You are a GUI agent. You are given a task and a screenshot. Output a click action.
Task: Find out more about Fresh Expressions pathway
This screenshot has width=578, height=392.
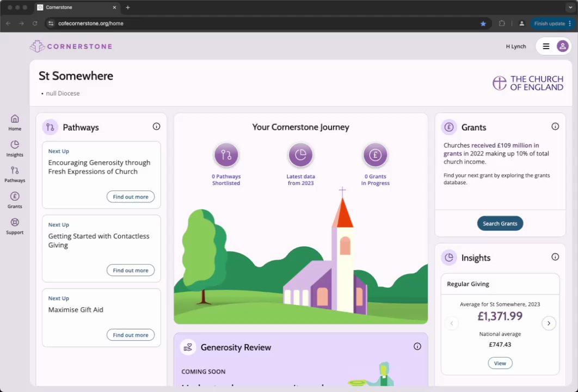coord(131,197)
